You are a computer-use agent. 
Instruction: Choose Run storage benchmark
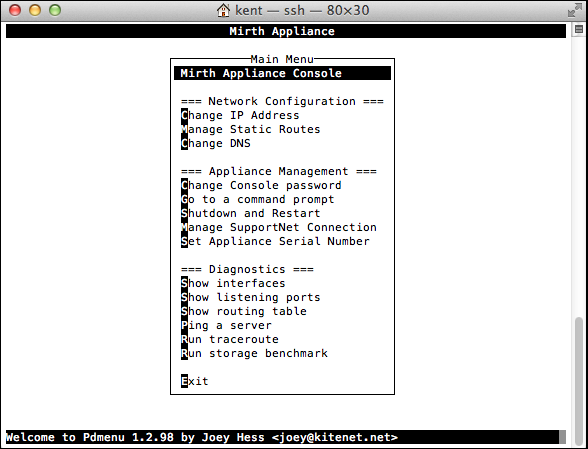coord(254,353)
